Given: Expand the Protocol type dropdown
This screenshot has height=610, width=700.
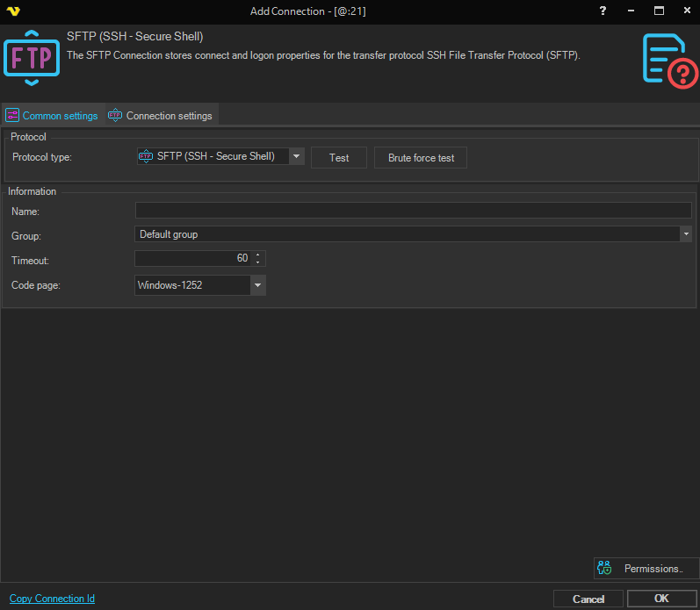Looking at the screenshot, I should click(x=297, y=157).
